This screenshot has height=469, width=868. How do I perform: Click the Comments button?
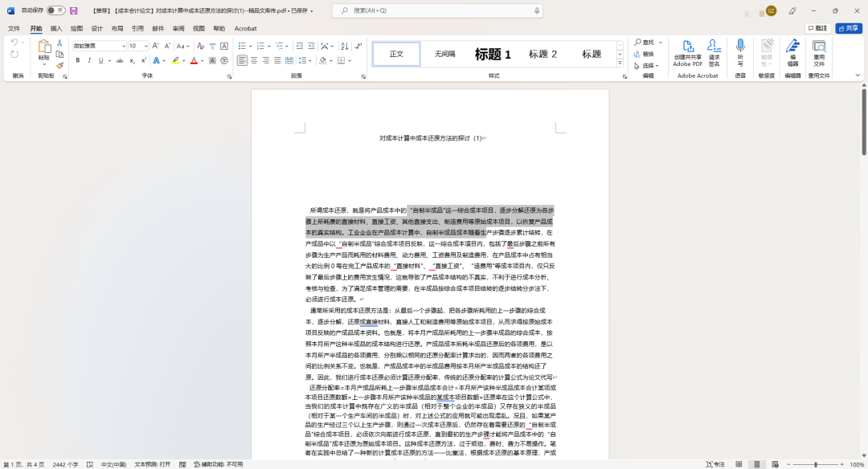tap(817, 28)
